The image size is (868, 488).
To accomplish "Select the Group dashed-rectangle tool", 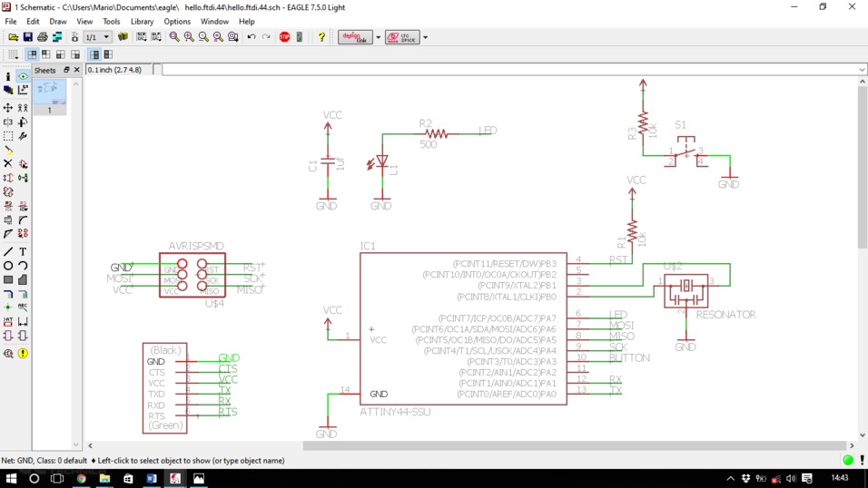I will 8,135.
